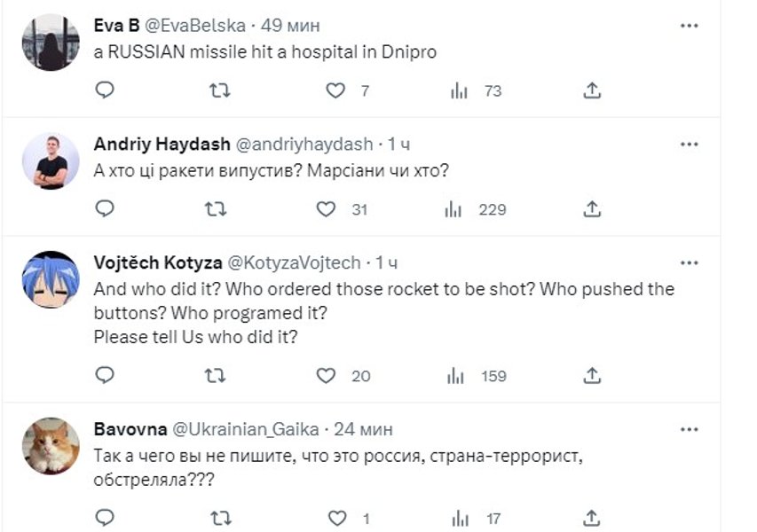Open more options on Vojtěch Kotyza's tweet
This screenshot has height=532, width=757.
[689, 263]
